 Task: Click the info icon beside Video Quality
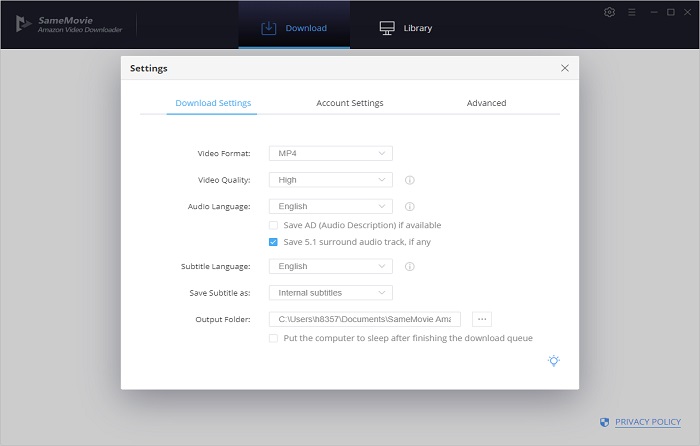point(410,180)
